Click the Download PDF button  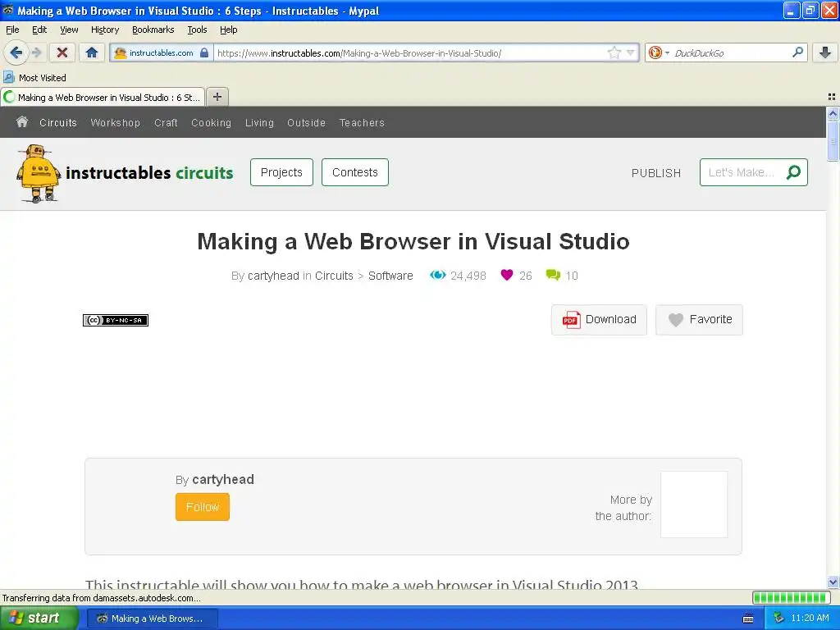[x=599, y=319]
